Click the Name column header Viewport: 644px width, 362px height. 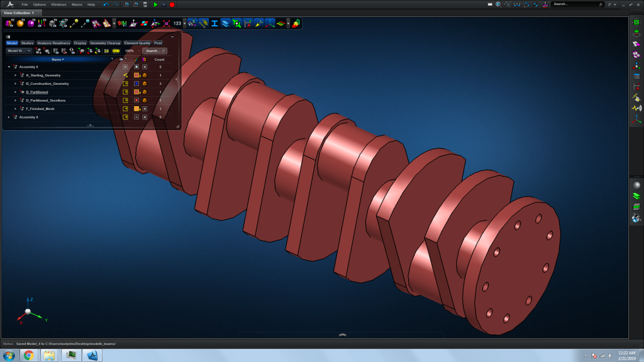[57, 60]
